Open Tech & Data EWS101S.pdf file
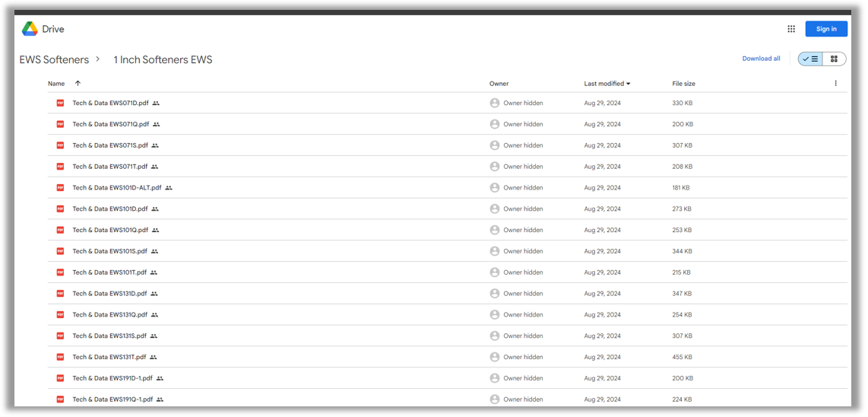 (110, 251)
